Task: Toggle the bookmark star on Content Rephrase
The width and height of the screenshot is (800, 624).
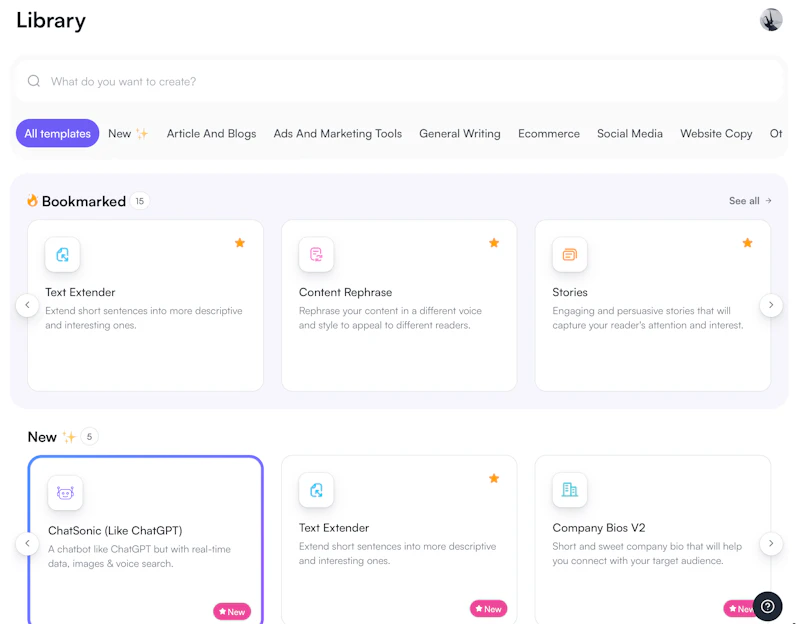Action: [494, 243]
